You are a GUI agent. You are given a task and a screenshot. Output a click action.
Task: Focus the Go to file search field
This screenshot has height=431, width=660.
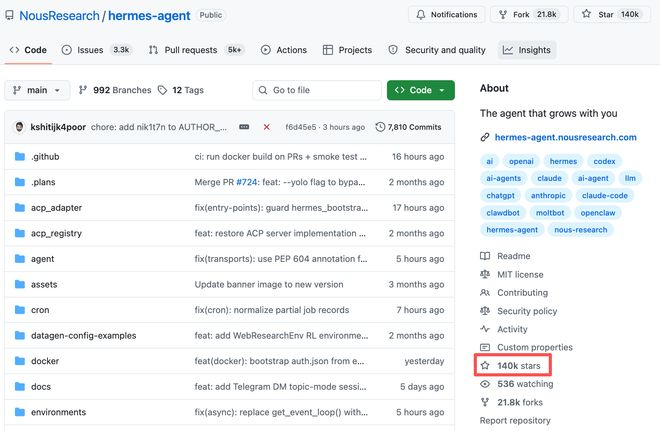(x=317, y=90)
